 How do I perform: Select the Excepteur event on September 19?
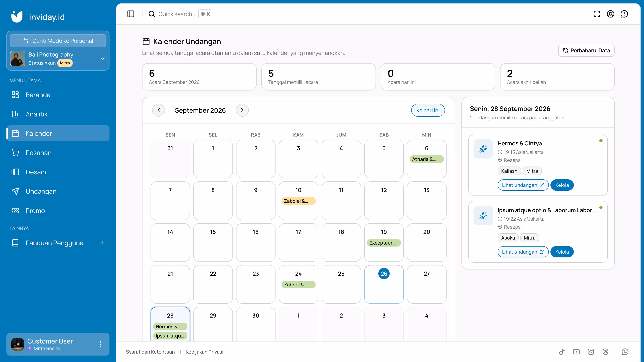[x=384, y=243]
